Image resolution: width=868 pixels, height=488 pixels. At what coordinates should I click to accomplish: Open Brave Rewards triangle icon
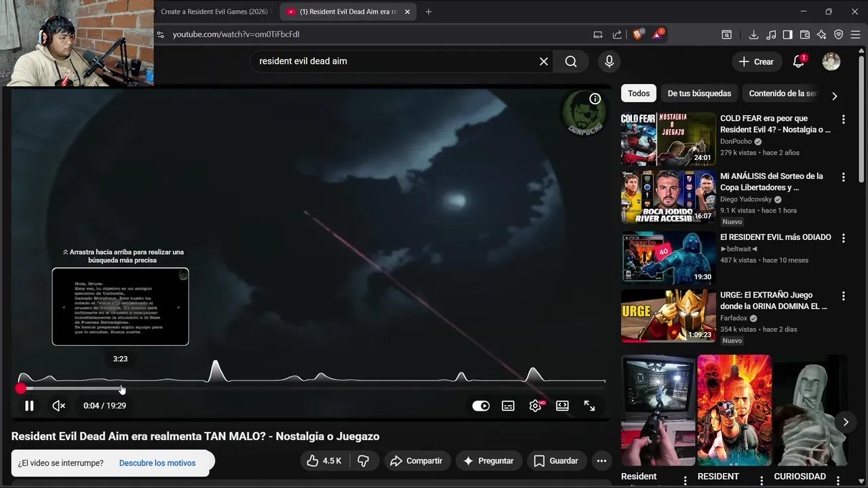pos(658,34)
